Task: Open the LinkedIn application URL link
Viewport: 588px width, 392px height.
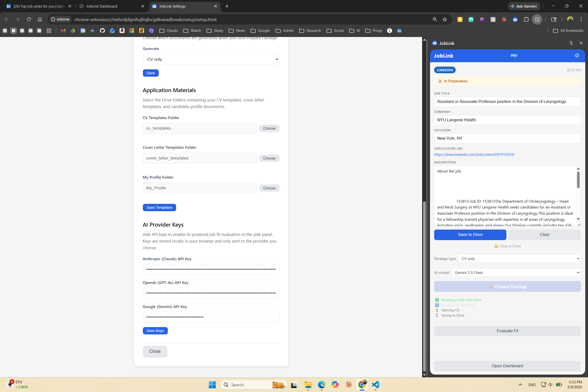Action: (x=474, y=155)
